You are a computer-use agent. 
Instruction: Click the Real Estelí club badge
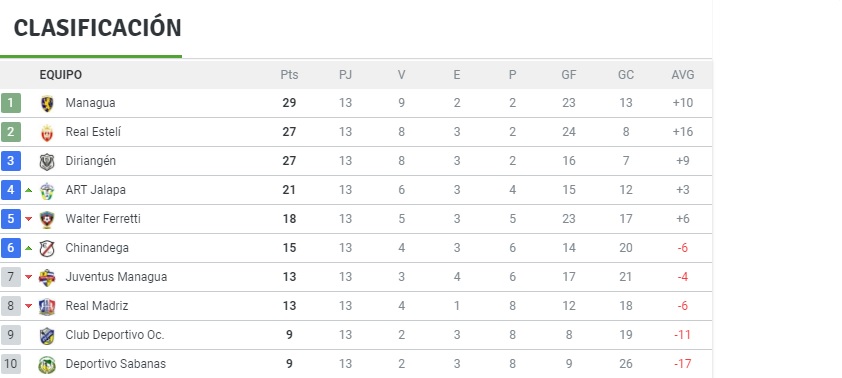(47, 132)
